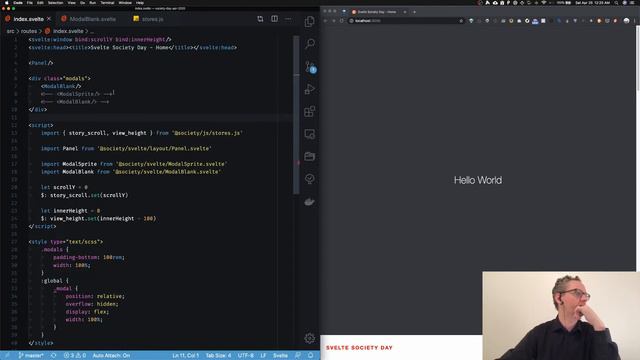
Task: Open Remote Explorer in activity bar
Action: tap(309, 134)
